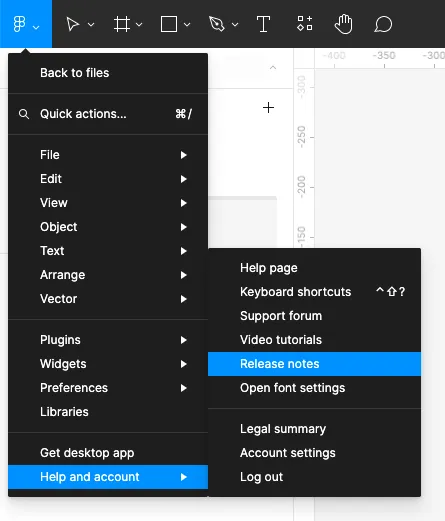
Task: View Legal summary
Action: (314, 429)
